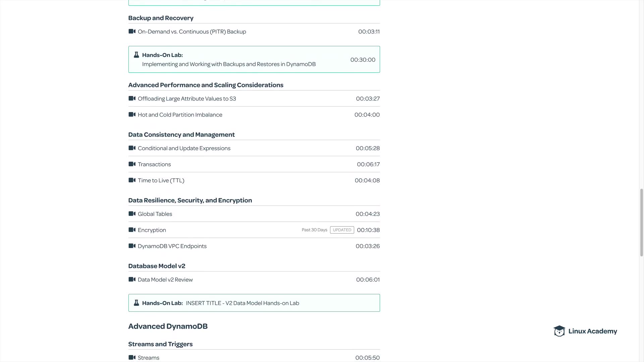The width and height of the screenshot is (644, 362).
Task: Click video icon beside Global Tables
Action: 132,214
